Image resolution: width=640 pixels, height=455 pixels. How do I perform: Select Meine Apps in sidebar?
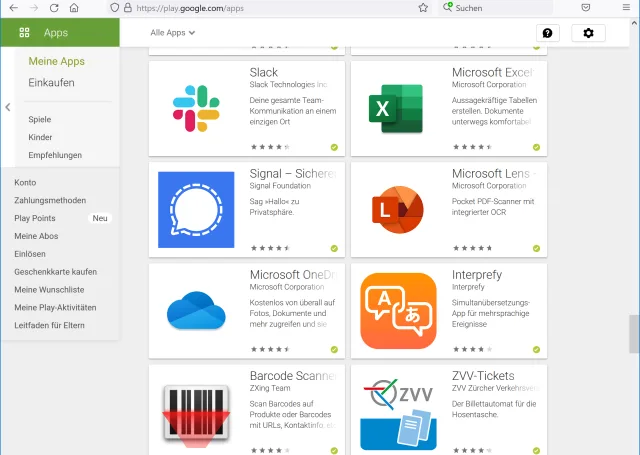pyautogui.click(x=56, y=61)
